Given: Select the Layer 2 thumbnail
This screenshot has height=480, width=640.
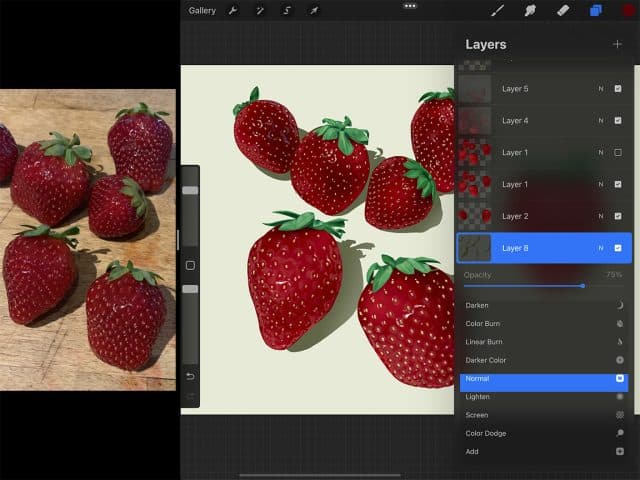Looking at the screenshot, I should (475, 216).
